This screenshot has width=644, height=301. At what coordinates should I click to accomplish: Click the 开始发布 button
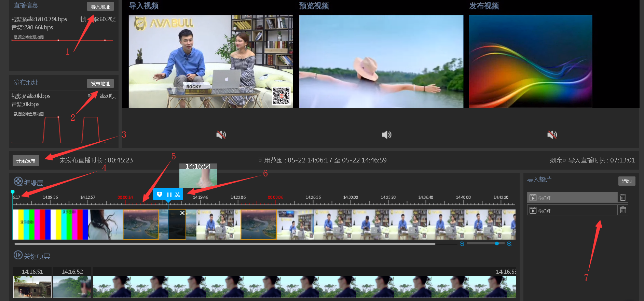point(26,160)
